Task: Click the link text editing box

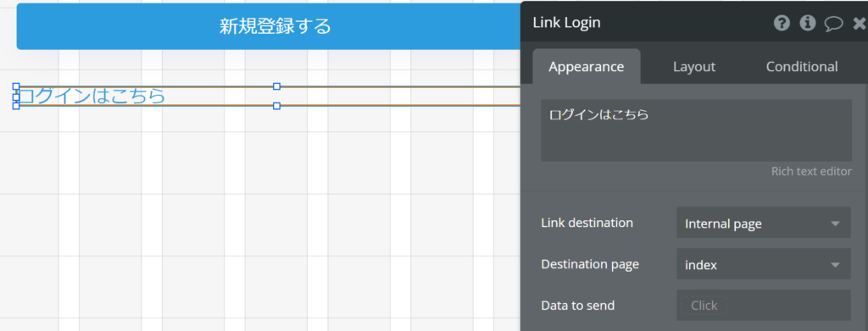Action: pyautogui.click(x=696, y=130)
